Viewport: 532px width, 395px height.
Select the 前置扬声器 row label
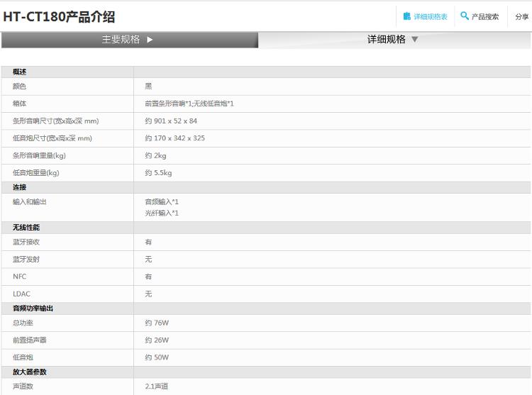pyautogui.click(x=30, y=340)
